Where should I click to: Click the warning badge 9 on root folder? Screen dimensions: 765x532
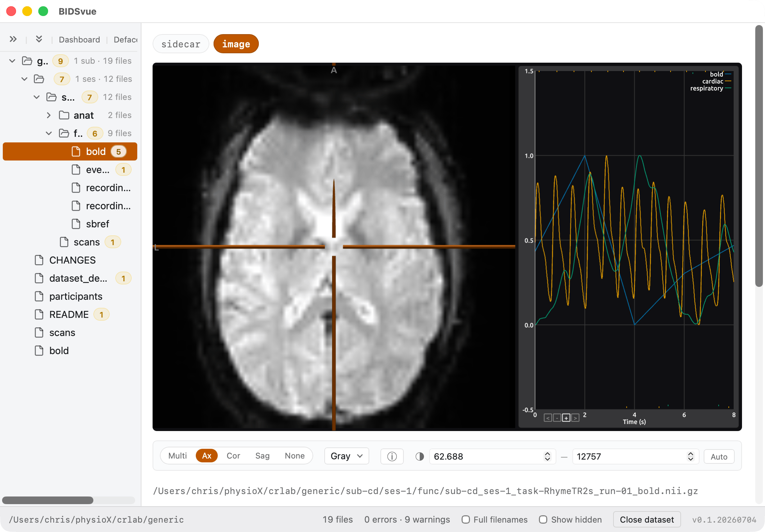coord(61,61)
